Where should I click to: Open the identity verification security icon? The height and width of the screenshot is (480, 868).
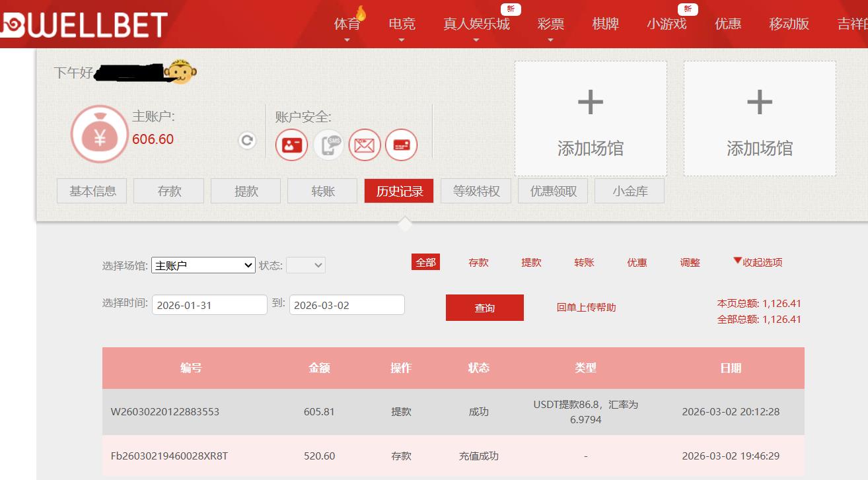click(291, 145)
